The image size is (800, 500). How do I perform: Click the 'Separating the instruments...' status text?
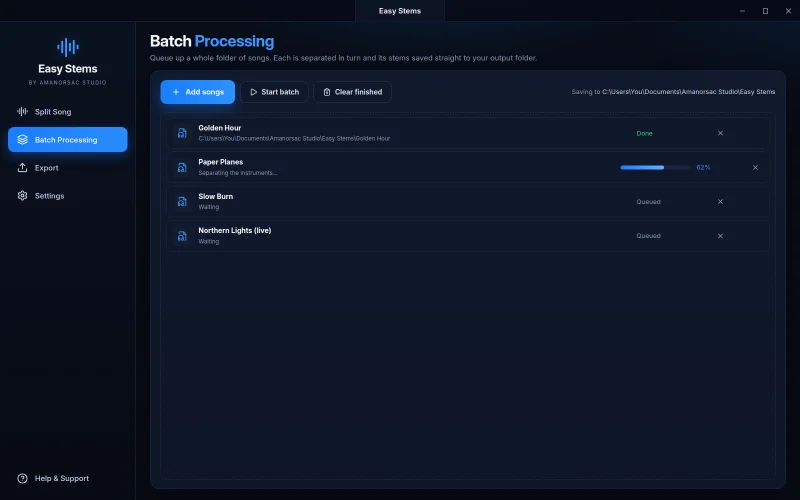tap(238, 172)
